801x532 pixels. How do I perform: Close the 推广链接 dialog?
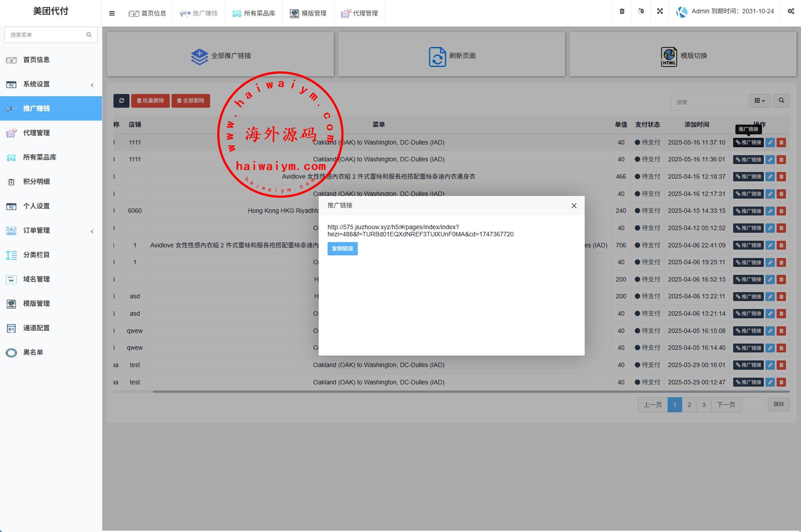[574, 206]
